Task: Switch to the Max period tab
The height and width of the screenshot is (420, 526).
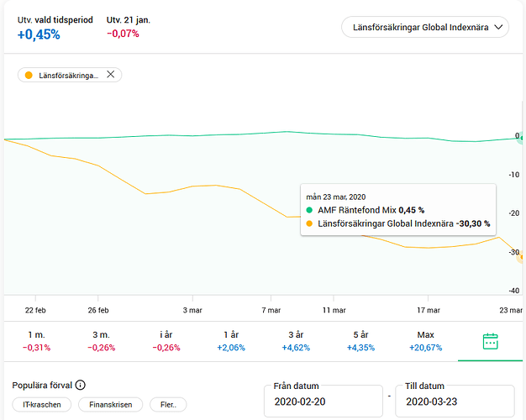Action: click(425, 341)
